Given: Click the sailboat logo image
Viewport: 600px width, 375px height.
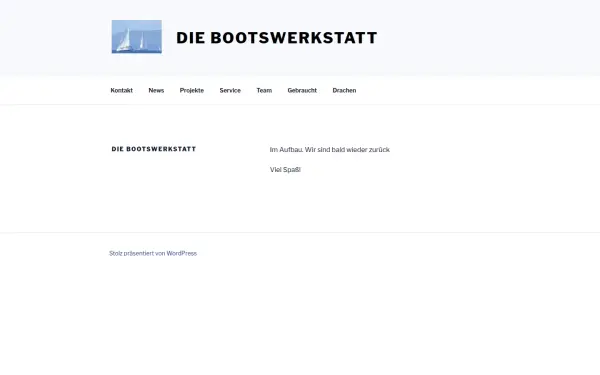Looking at the screenshot, I should point(137,37).
